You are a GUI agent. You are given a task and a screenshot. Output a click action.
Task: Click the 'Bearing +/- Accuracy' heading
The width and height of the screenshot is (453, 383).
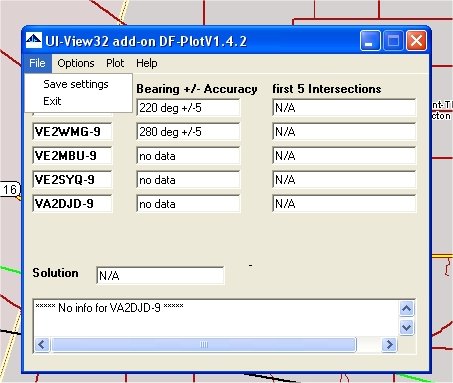[x=197, y=89]
